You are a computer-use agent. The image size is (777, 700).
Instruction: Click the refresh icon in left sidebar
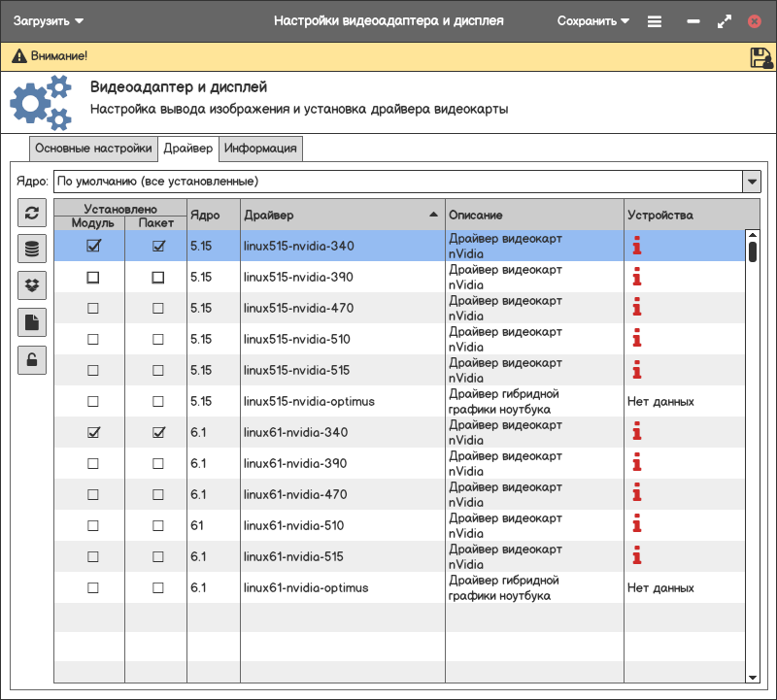tap(32, 215)
